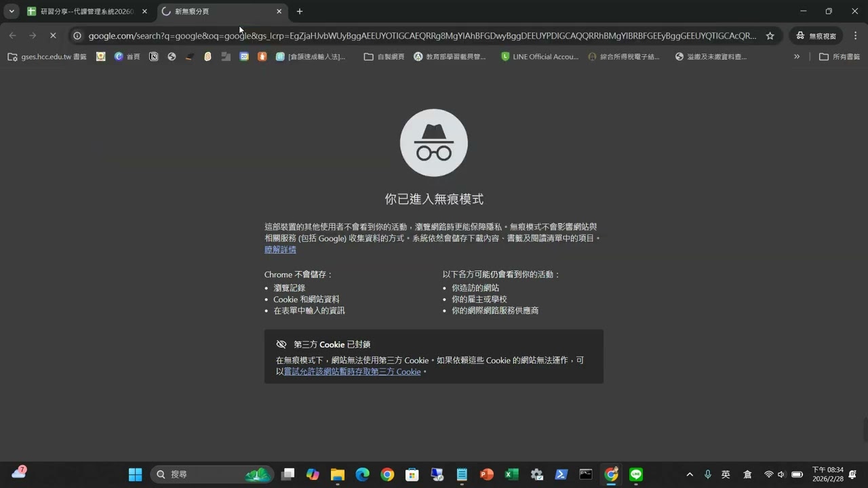Open LINE app from the taskbar
The width and height of the screenshot is (868, 488).
point(636,474)
